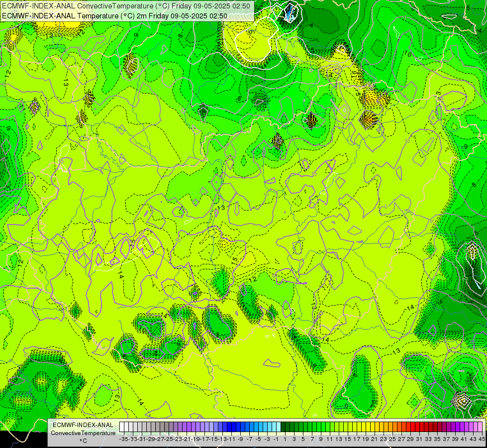Click the 9 tick label on color bar
487x448 pixels.
(x=321, y=439)
